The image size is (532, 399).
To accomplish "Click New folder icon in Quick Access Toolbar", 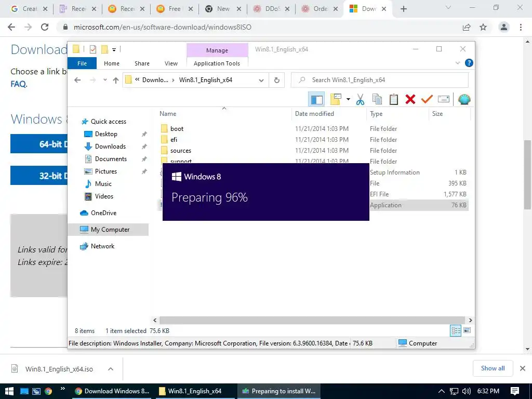I will click(105, 49).
